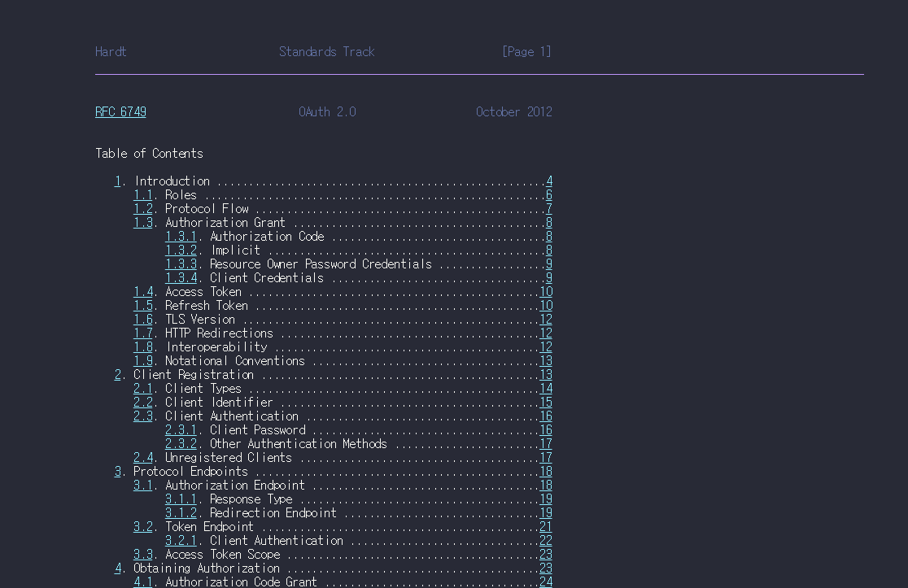Open page 9 link for 1.3.4 Client Credentials
The width and height of the screenshot is (908, 588).
pyautogui.click(x=549, y=278)
